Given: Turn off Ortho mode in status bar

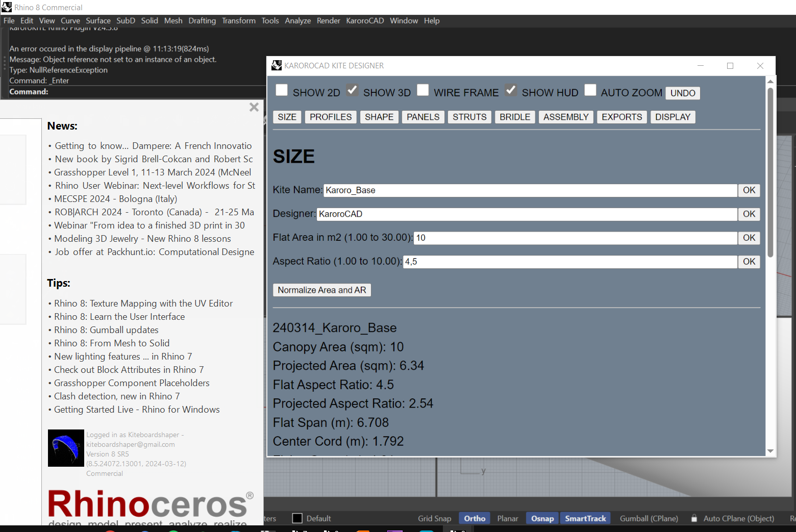Looking at the screenshot, I should pos(475,518).
